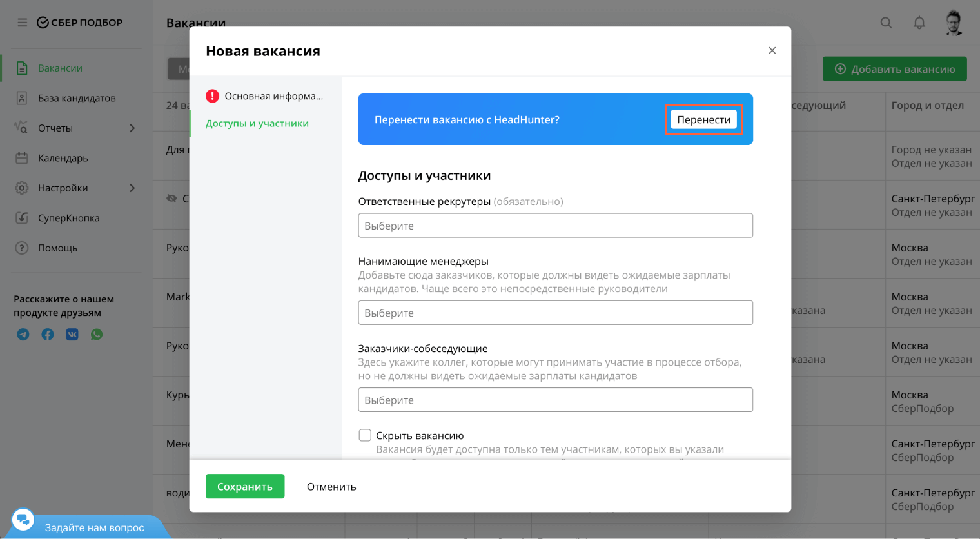Open Календарь section in sidebar
This screenshot has height=539, width=980.
[x=63, y=158]
